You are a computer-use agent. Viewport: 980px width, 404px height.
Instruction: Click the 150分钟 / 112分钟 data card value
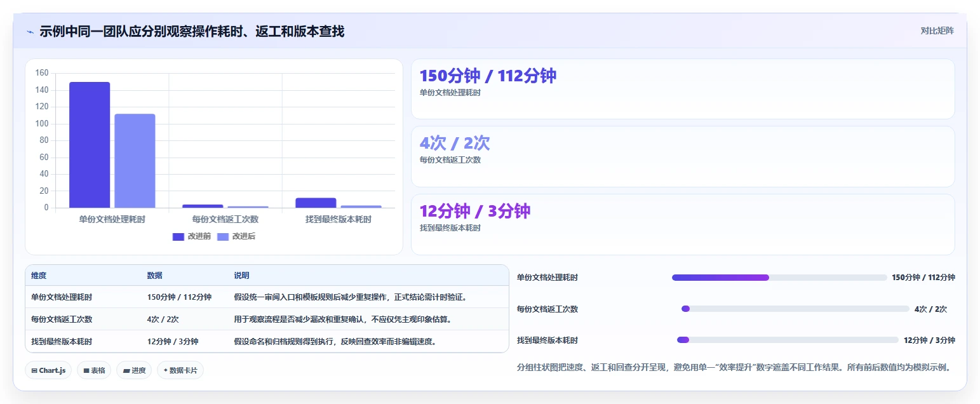tap(488, 76)
